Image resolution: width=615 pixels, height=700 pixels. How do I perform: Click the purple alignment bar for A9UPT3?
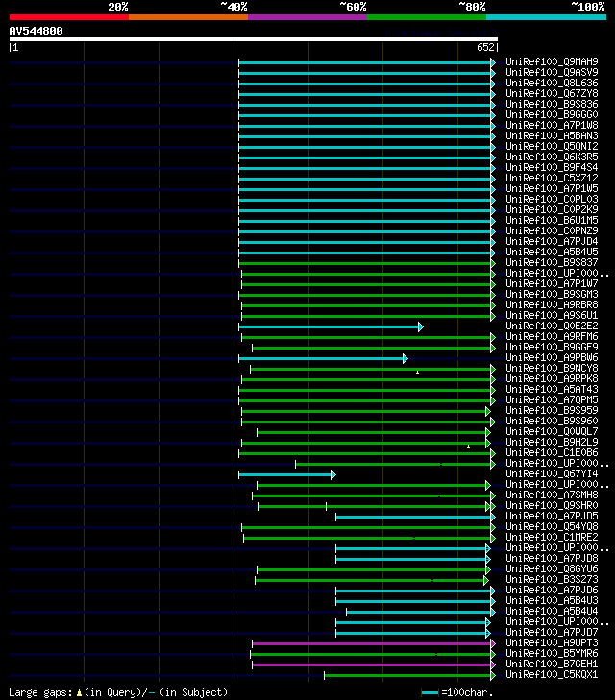point(374,644)
